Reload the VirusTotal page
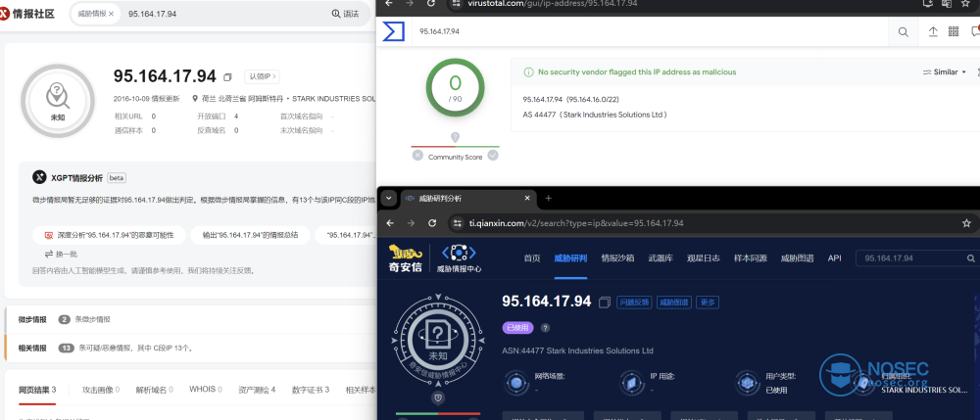 point(430,3)
